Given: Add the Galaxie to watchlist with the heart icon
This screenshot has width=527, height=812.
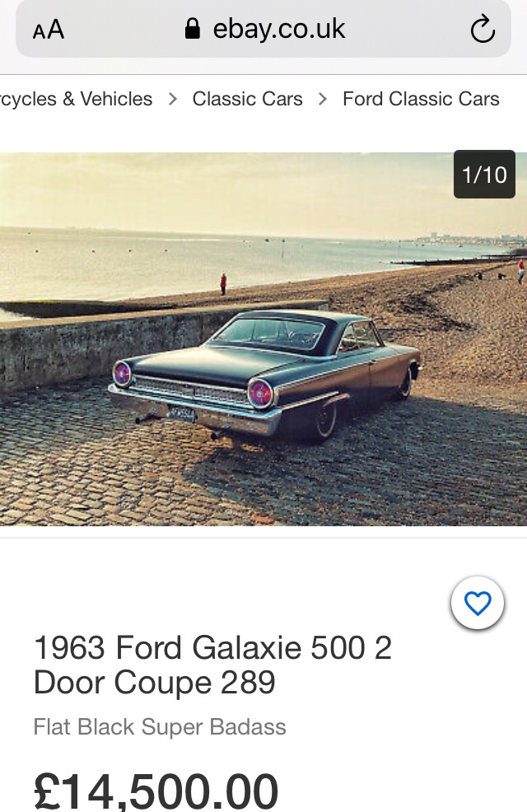Looking at the screenshot, I should point(478,603).
